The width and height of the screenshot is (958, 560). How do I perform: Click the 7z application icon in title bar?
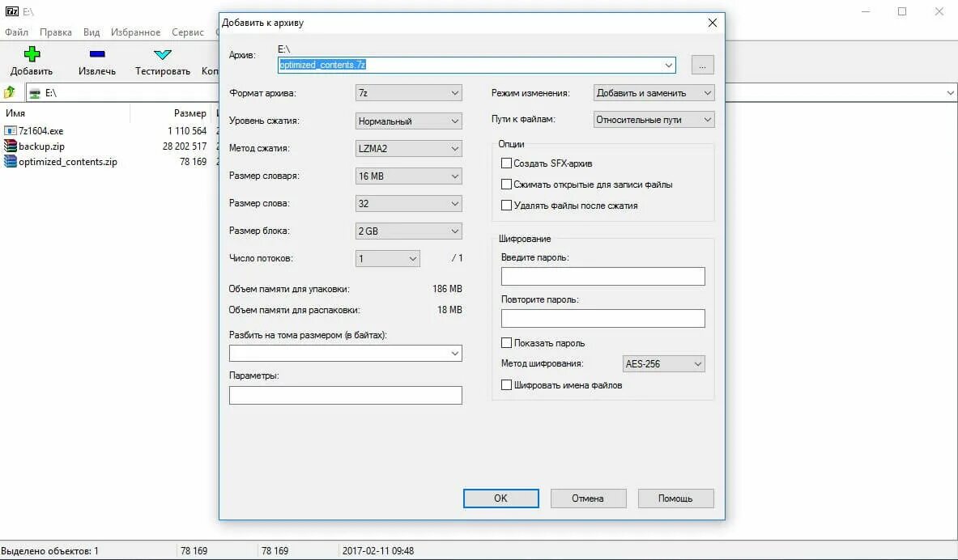point(11,11)
